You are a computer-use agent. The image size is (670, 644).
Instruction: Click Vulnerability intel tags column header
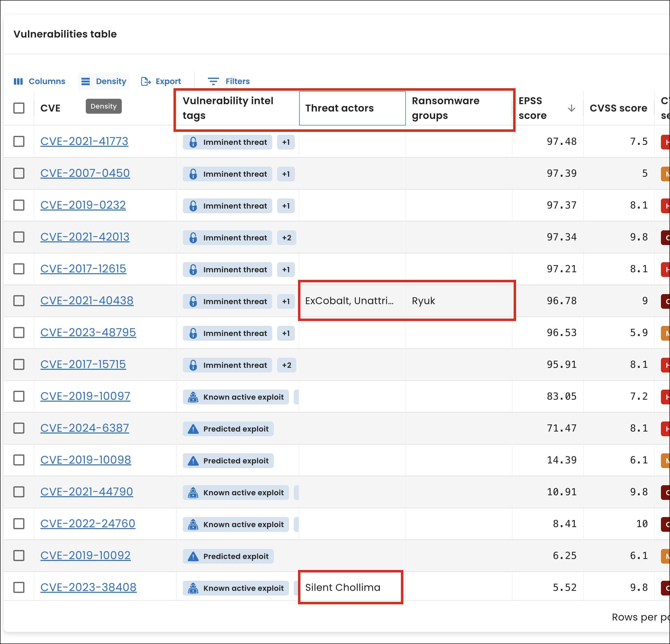click(237, 108)
